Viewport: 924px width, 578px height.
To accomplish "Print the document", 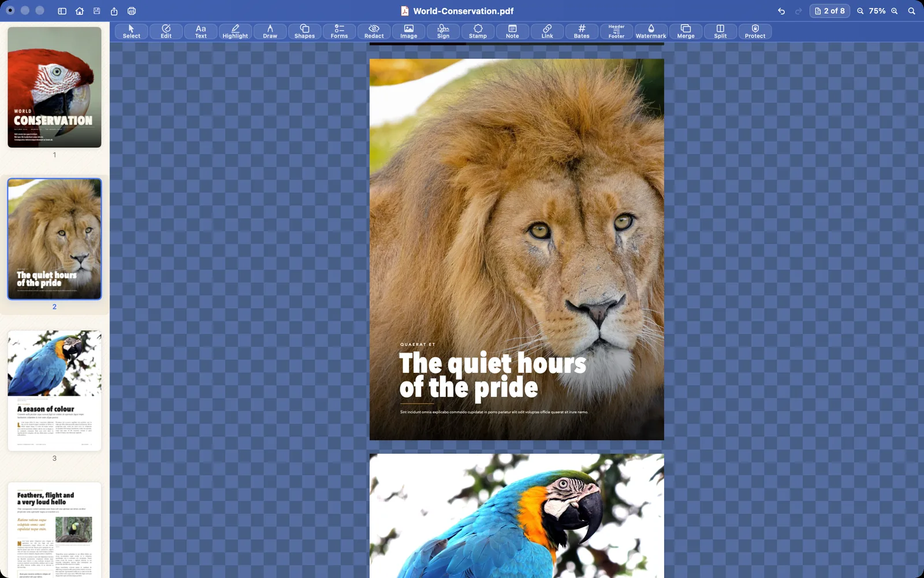I will pos(132,11).
